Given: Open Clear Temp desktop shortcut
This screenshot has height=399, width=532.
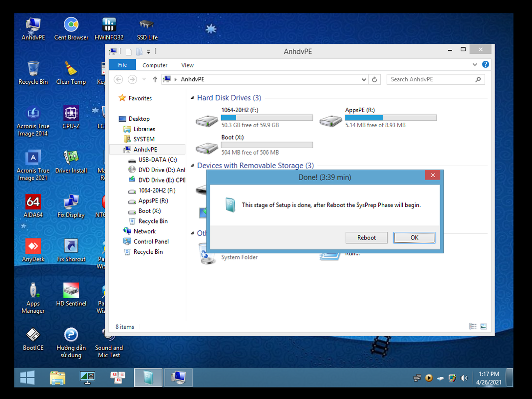Looking at the screenshot, I should point(71,73).
